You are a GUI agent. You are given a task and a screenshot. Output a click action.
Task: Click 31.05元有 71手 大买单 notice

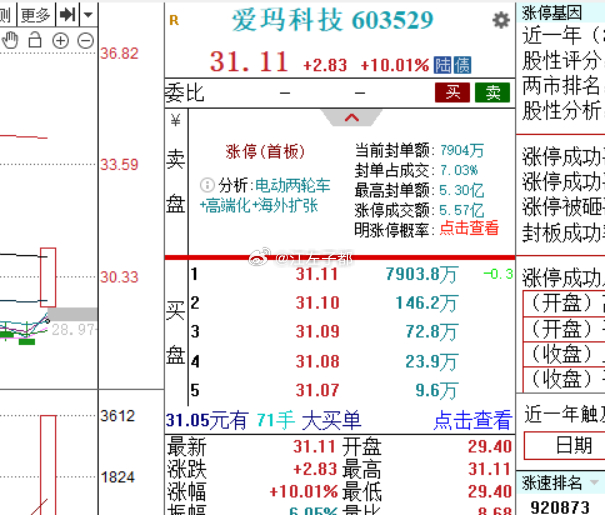click(264, 420)
